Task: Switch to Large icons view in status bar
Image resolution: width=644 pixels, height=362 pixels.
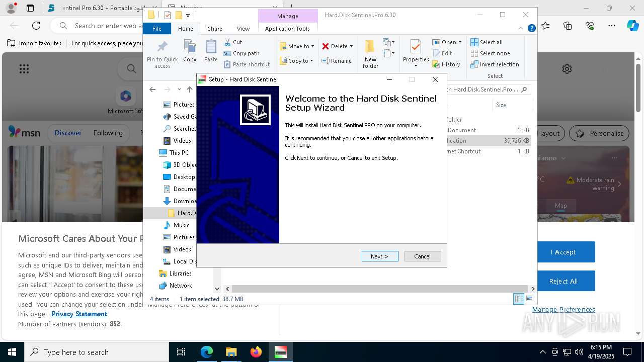Action: (529, 299)
